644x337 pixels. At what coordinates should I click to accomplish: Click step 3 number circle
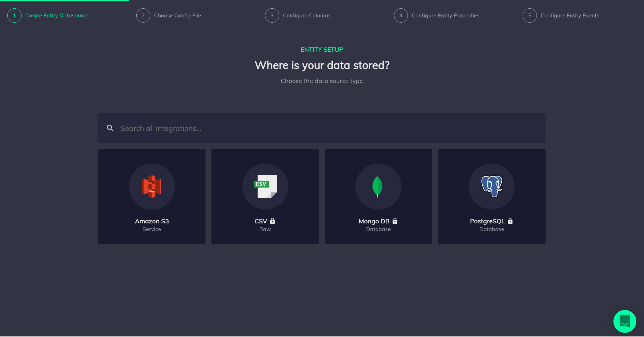pos(272,16)
